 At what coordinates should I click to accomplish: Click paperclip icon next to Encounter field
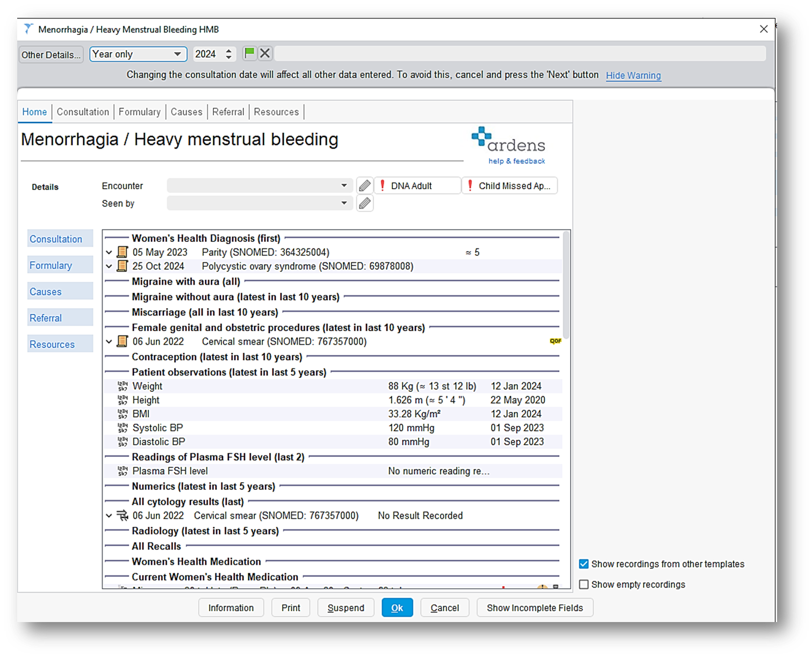tap(365, 185)
